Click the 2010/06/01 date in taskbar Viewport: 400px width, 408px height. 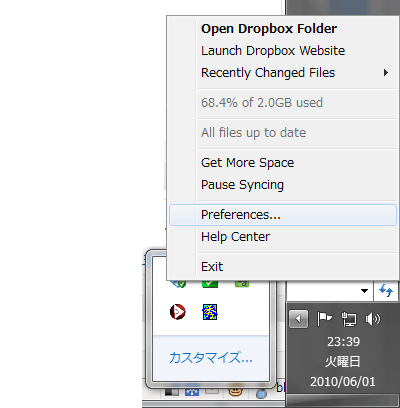click(x=343, y=382)
